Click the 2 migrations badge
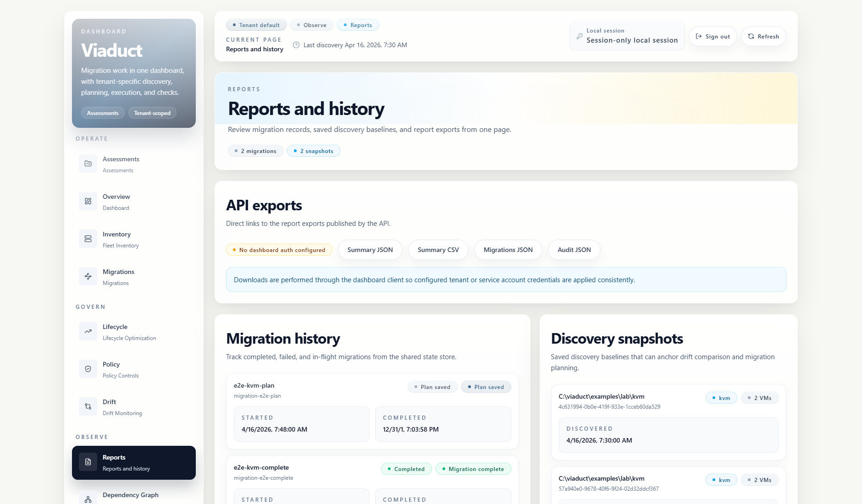Image resolution: width=862 pixels, height=504 pixels. tap(255, 151)
